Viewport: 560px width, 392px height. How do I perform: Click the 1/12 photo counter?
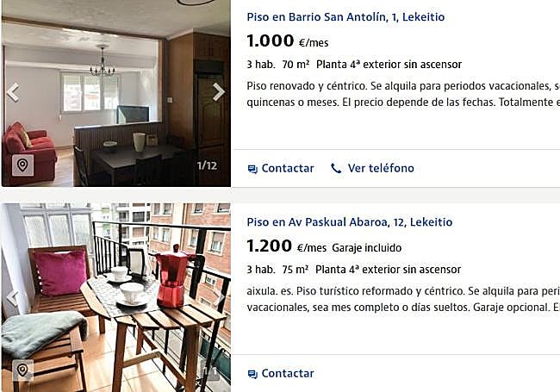click(x=207, y=165)
